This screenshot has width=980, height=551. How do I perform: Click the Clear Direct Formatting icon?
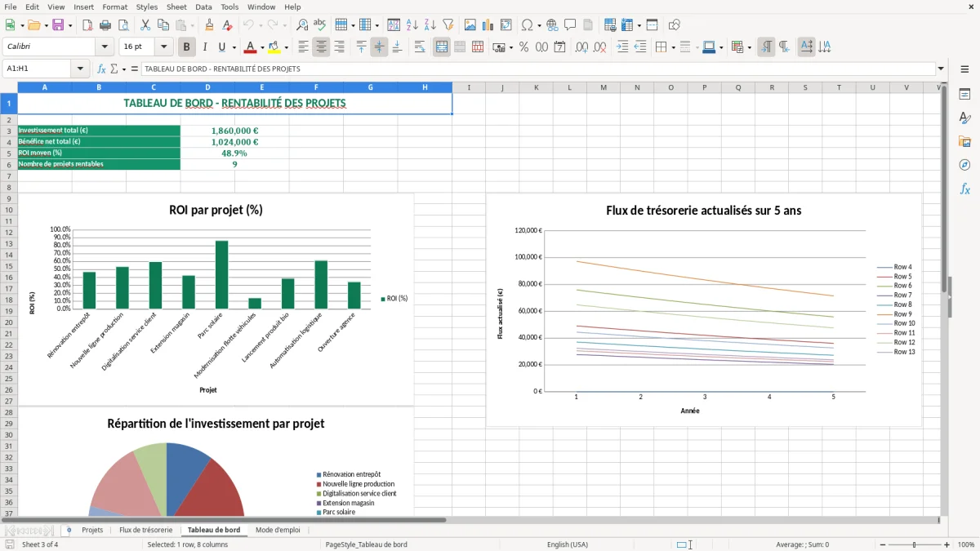[228, 25]
